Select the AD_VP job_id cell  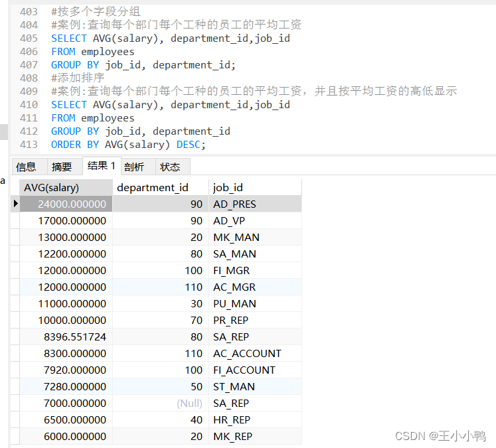(x=255, y=220)
